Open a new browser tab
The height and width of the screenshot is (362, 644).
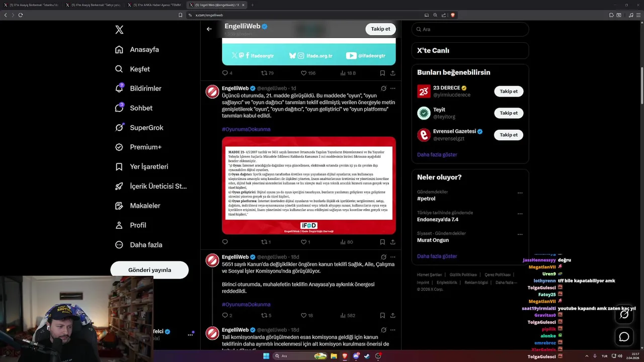pyautogui.click(x=252, y=5)
